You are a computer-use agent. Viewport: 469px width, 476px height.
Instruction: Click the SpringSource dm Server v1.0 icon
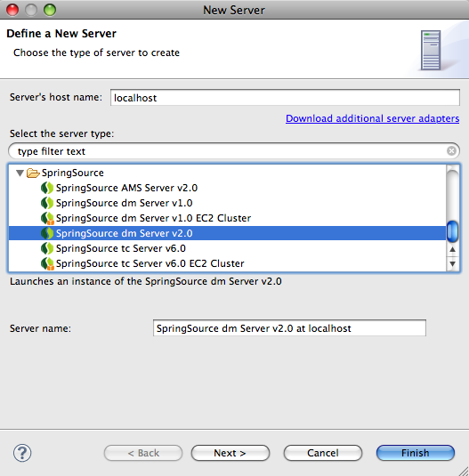pos(47,203)
